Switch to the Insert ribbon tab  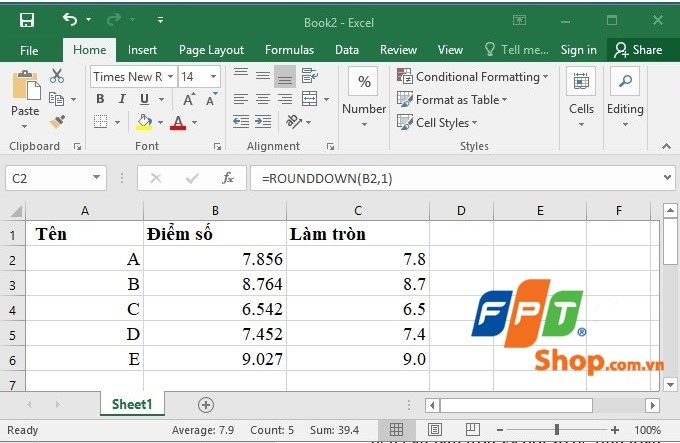pos(142,50)
